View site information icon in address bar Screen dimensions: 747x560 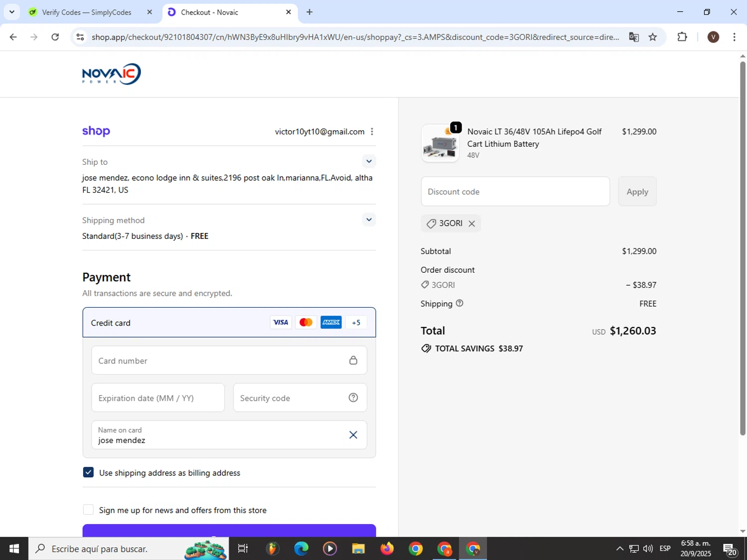[x=80, y=37]
